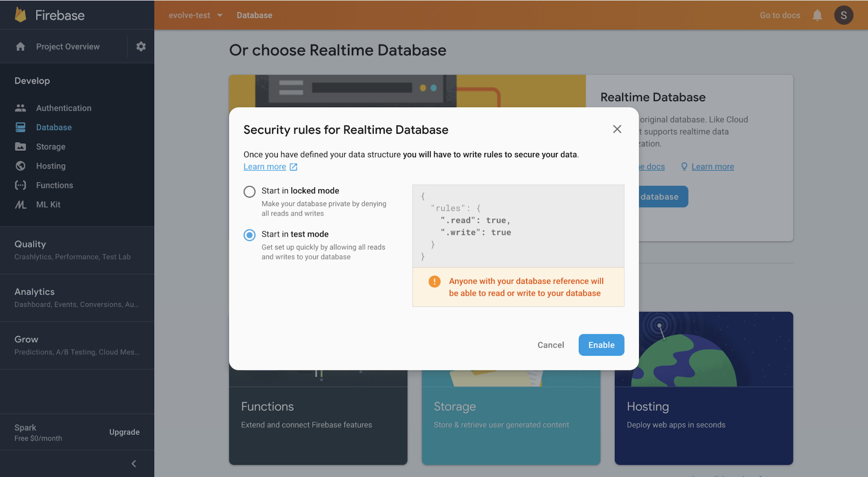
Task: Click the Firebase title text
Action: (x=60, y=15)
